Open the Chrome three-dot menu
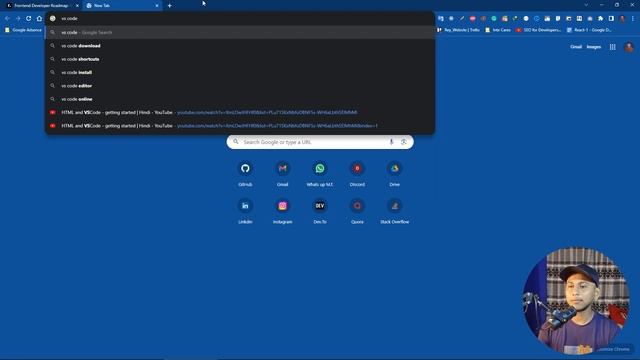 coord(633,18)
